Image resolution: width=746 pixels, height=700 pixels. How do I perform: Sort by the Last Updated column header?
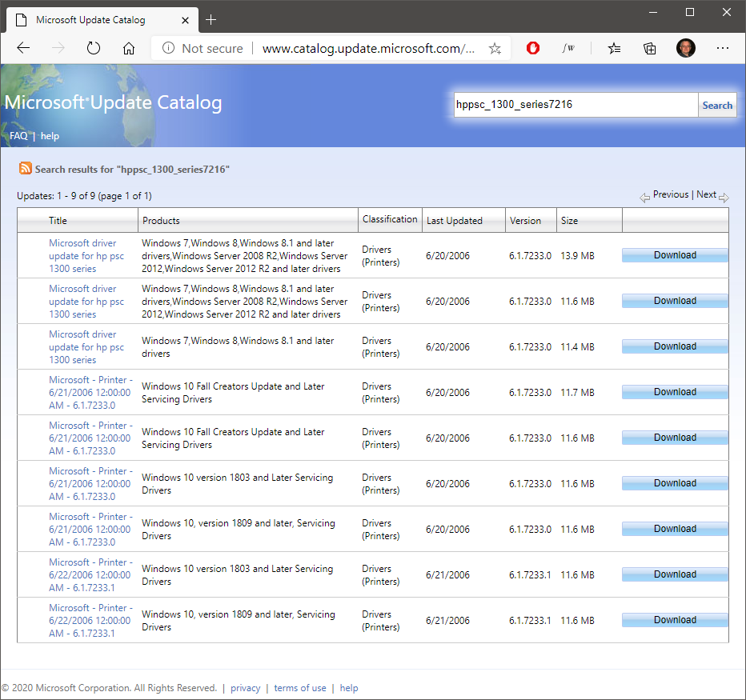tap(455, 221)
